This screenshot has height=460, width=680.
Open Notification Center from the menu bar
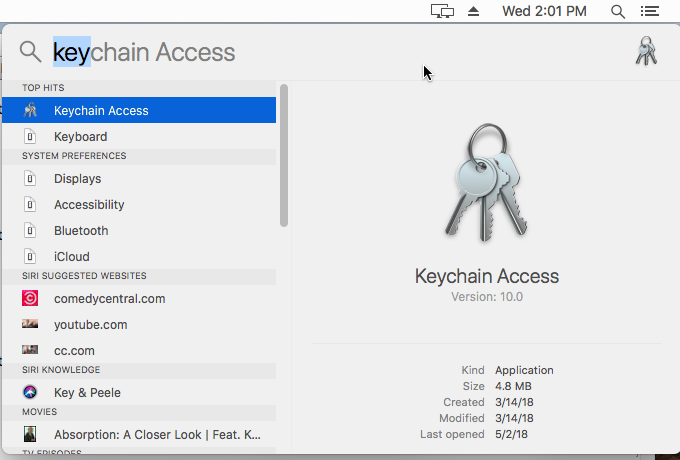[650, 12]
